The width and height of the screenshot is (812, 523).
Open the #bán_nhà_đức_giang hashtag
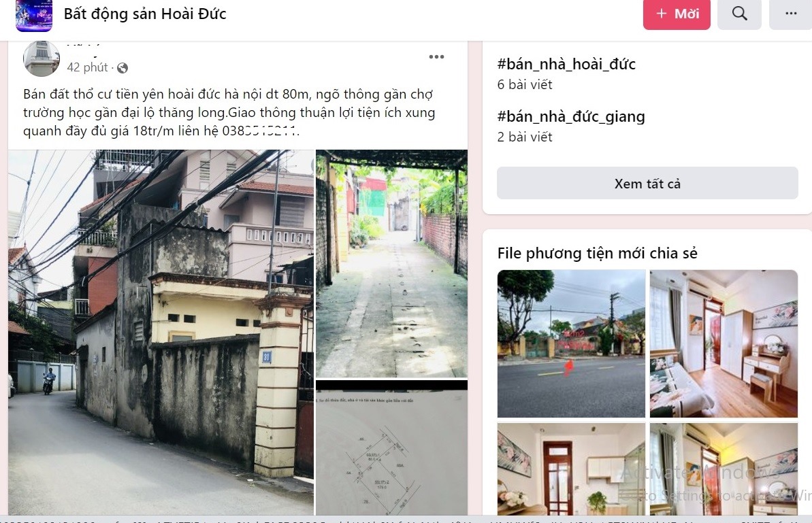click(x=570, y=116)
